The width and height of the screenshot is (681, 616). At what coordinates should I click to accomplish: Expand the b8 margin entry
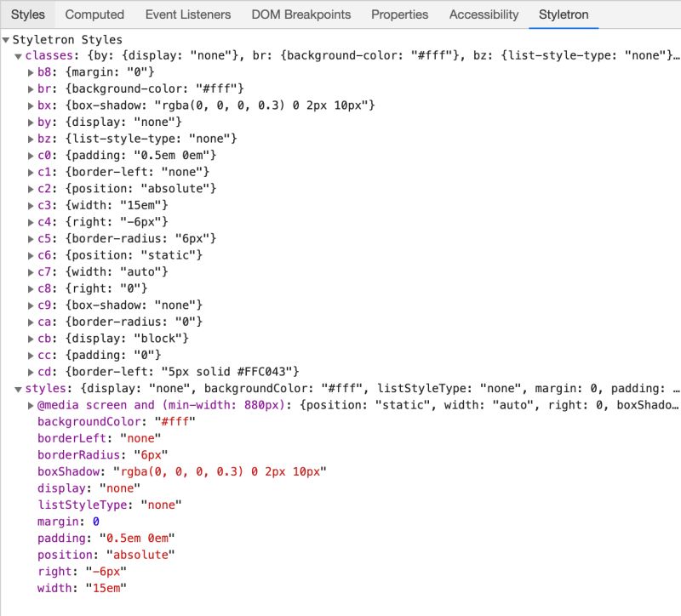(x=31, y=72)
